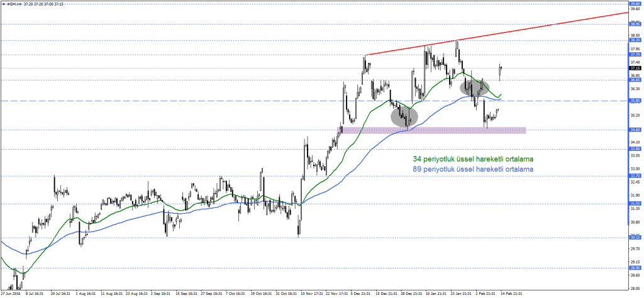
Task: Click the 23 Aug 16:31 date label
Action: (136, 294)
